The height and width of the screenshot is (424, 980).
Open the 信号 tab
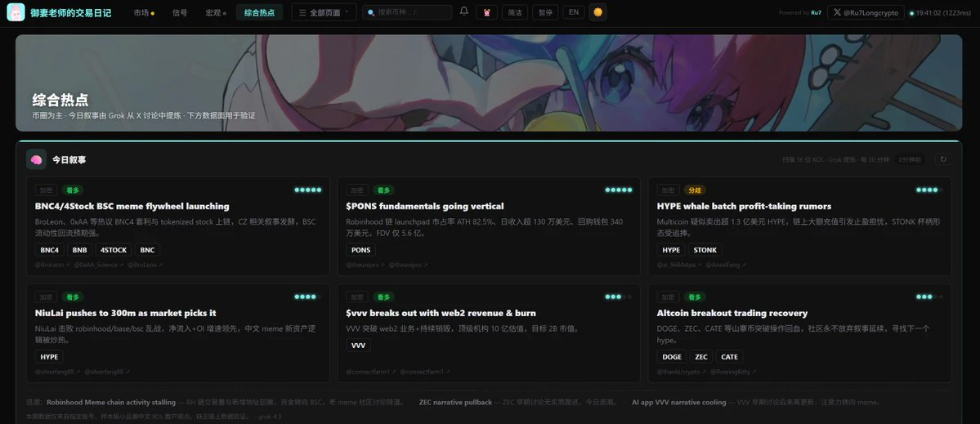click(179, 12)
